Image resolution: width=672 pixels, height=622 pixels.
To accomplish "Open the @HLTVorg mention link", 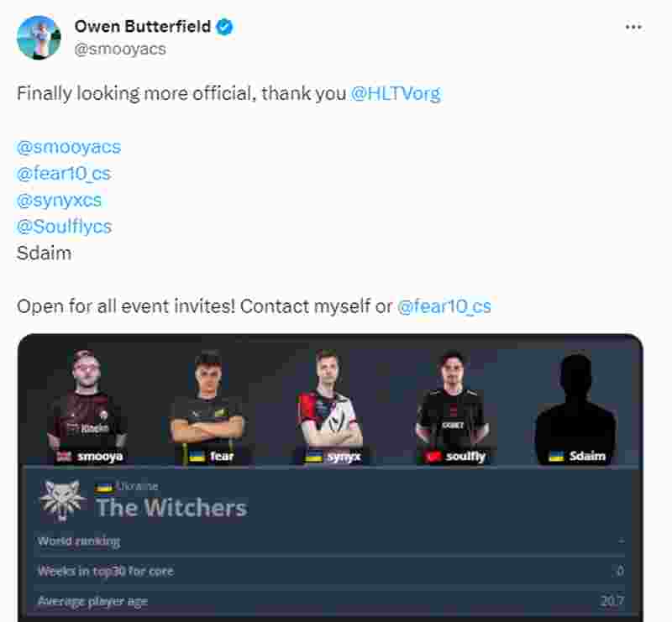I will pyautogui.click(x=396, y=93).
